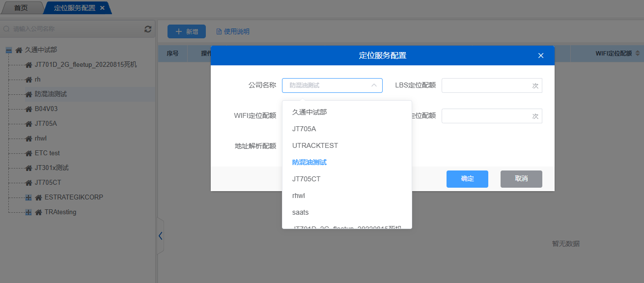
Task: Click the 新增 button
Action: (187, 31)
